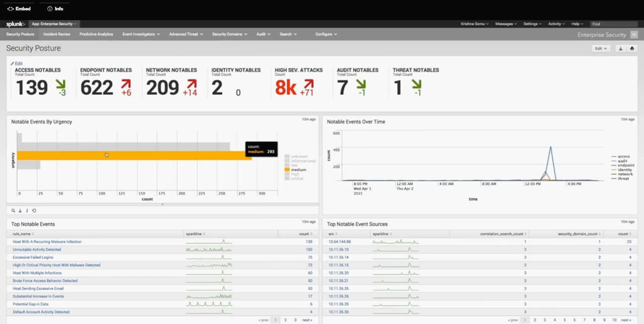Click in the Find search field
This screenshot has width=644, height=324.
(614, 24)
